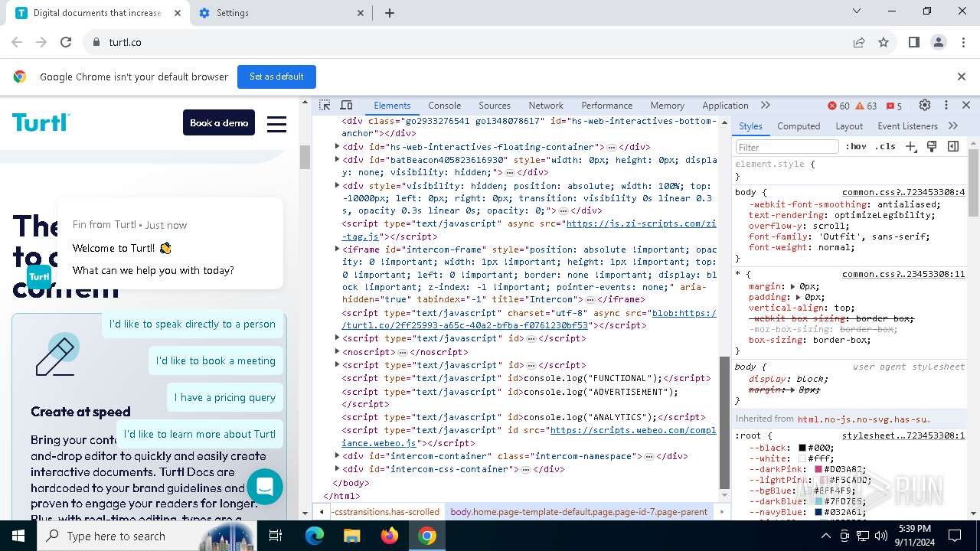This screenshot has width=980, height=551.
Task: Open a new tab with the plus button
Action: pyautogui.click(x=390, y=13)
